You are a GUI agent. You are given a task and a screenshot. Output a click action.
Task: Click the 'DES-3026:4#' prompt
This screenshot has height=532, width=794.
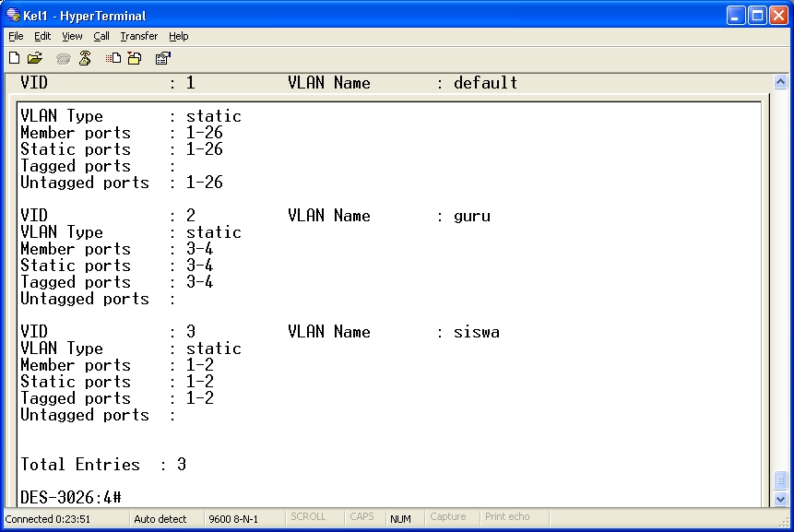71,498
